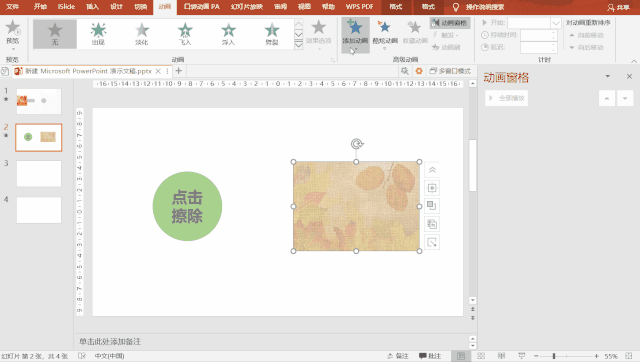Apply the Float In animation effect

coord(228,34)
